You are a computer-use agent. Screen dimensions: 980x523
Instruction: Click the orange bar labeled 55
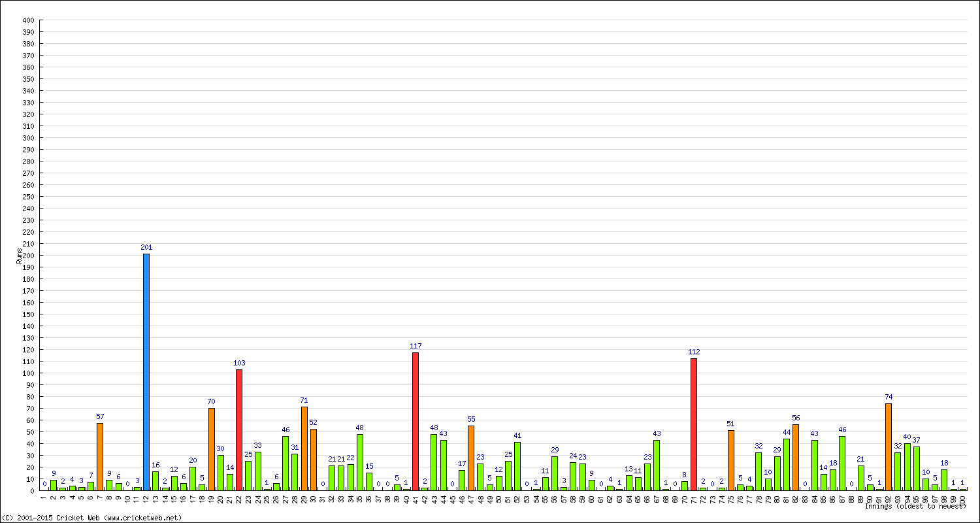point(471,458)
